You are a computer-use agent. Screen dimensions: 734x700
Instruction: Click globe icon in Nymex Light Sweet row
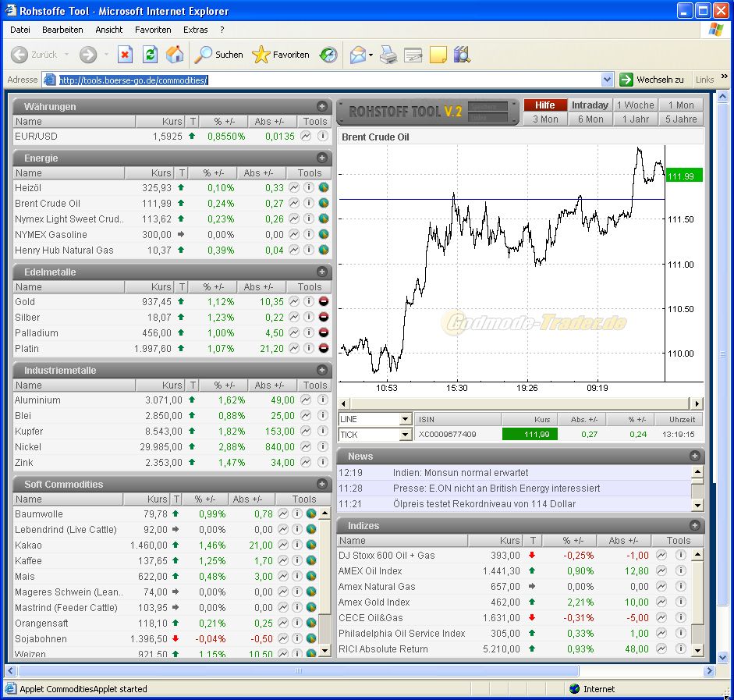pyautogui.click(x=324, y=219)
